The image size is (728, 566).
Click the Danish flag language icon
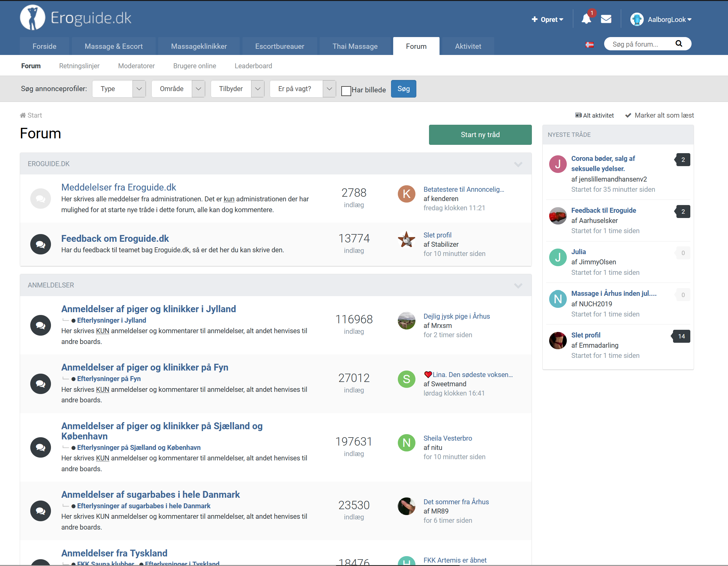coord(589,45)
